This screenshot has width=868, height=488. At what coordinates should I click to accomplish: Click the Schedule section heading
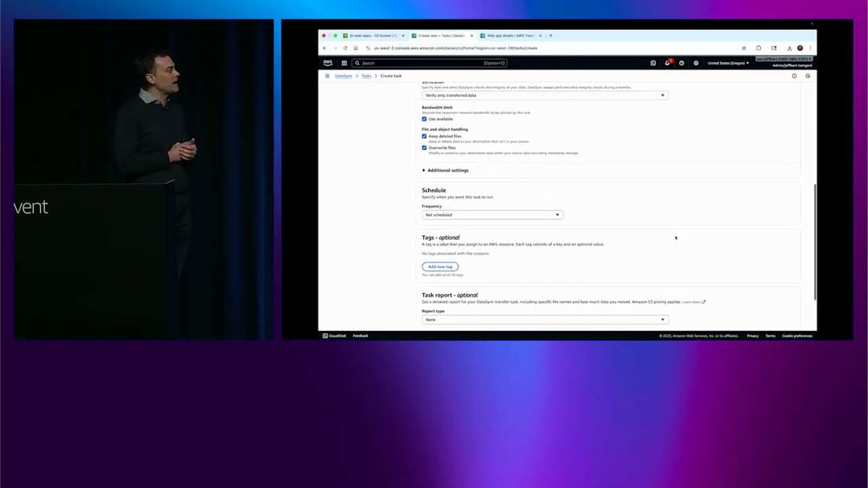434,190
